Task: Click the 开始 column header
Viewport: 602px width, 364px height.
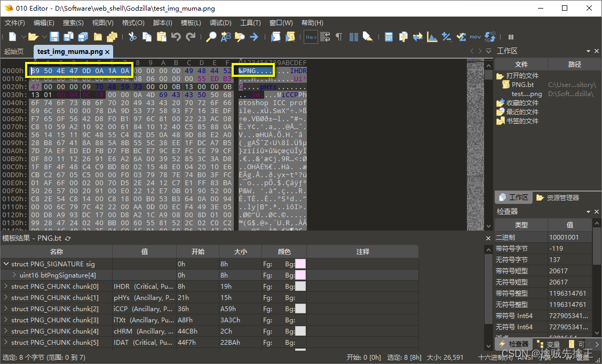Action: point(197,252)
